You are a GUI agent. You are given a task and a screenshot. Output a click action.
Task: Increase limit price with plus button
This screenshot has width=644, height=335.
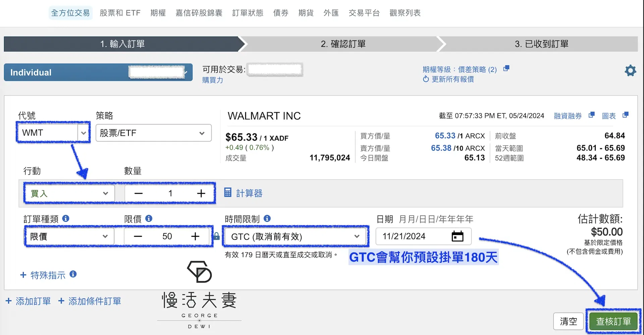pos(195,236)
